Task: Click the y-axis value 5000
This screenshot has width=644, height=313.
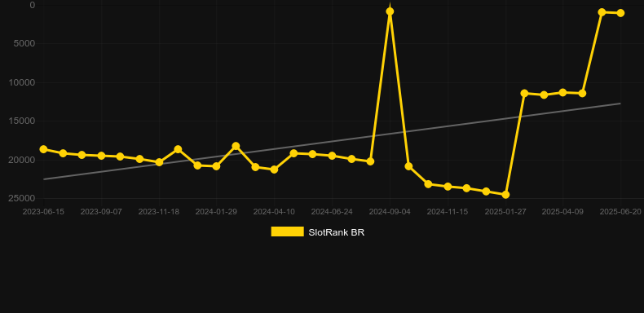Action: tap(24, 43)
